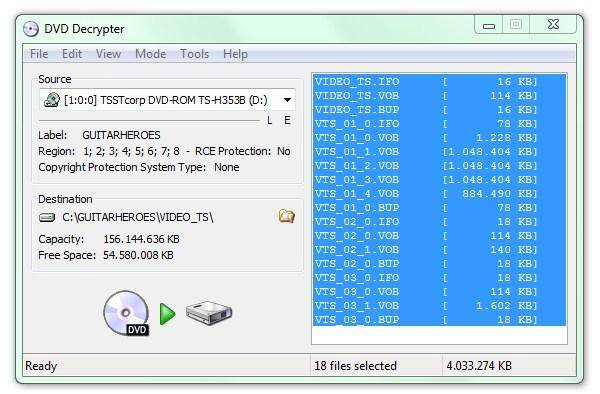This screenshot has width=600, height=394.
Task: Click the E button under source
Action: pyautogui.click(x=287, y=120)
